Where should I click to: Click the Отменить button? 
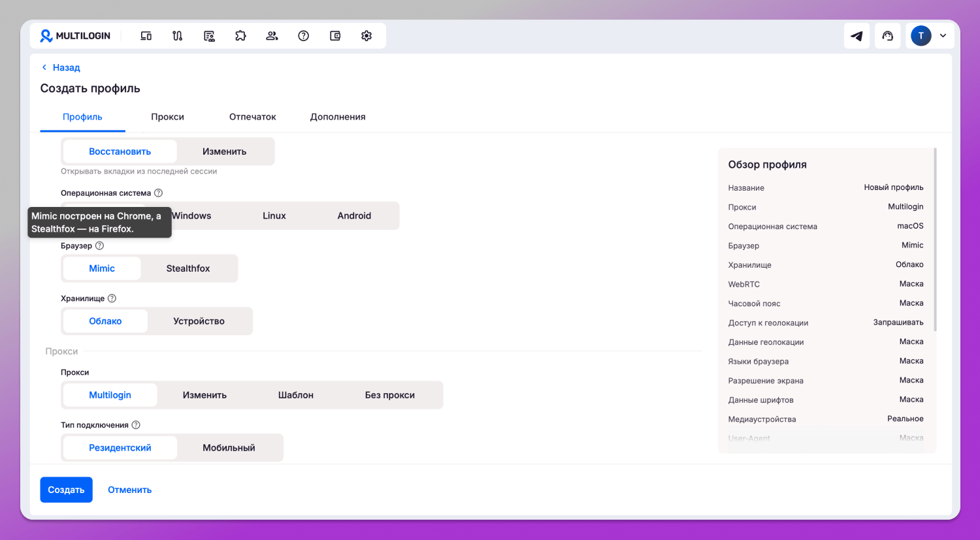pyautogui.click(x=129, y=490)
